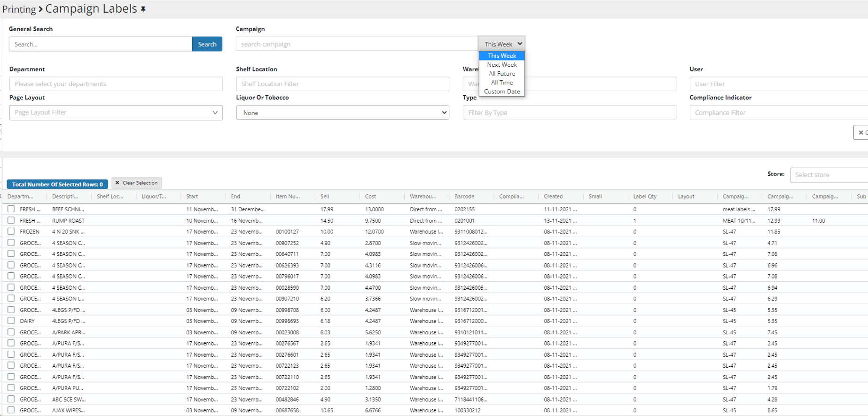Screen dimensions: 868x416
Task: Click item number 00482846
Action: tap(287, 400)
